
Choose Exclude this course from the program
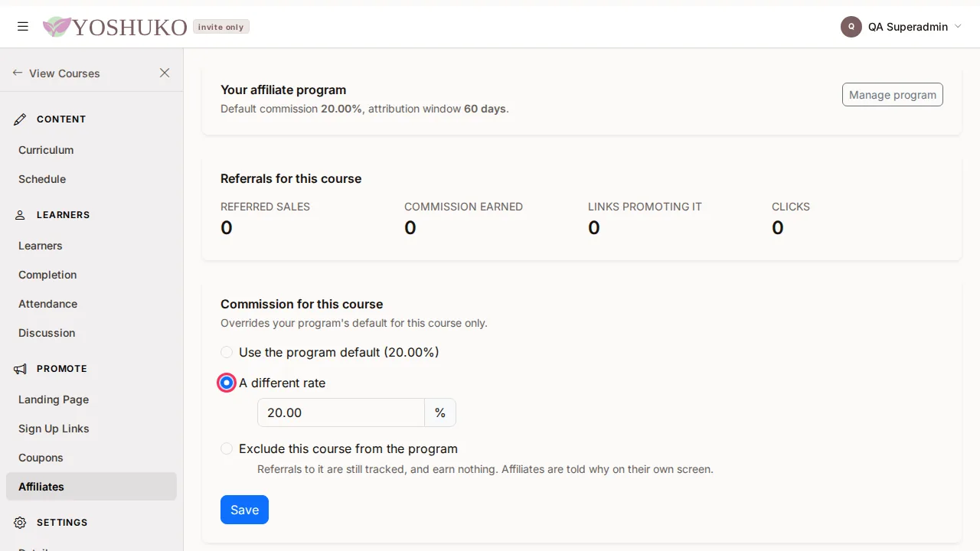[x=227, y=448]
